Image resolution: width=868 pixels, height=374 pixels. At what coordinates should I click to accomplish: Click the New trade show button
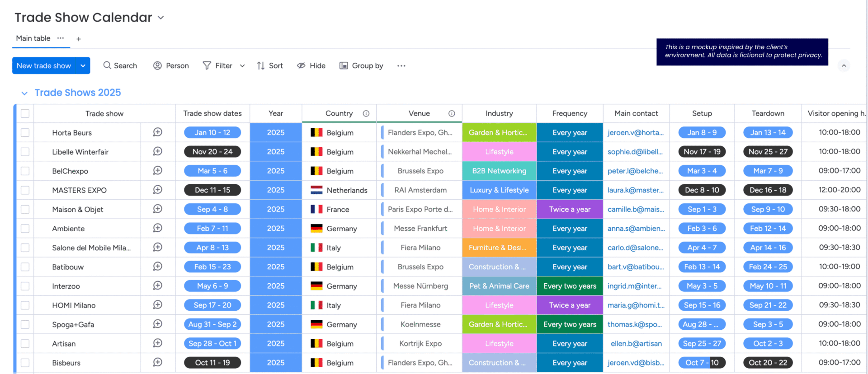[44, 65]
